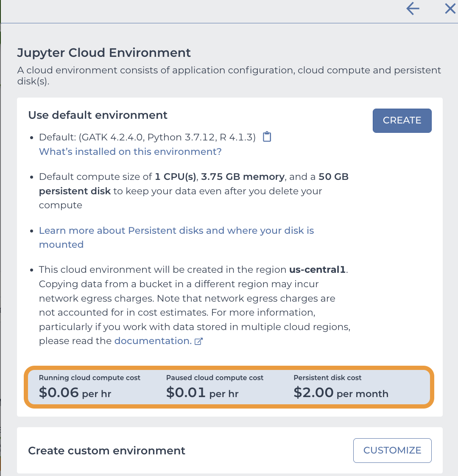This screenshot has height=476, width=458.
Task: Select the Create custom environment heading
Action: 106,450
